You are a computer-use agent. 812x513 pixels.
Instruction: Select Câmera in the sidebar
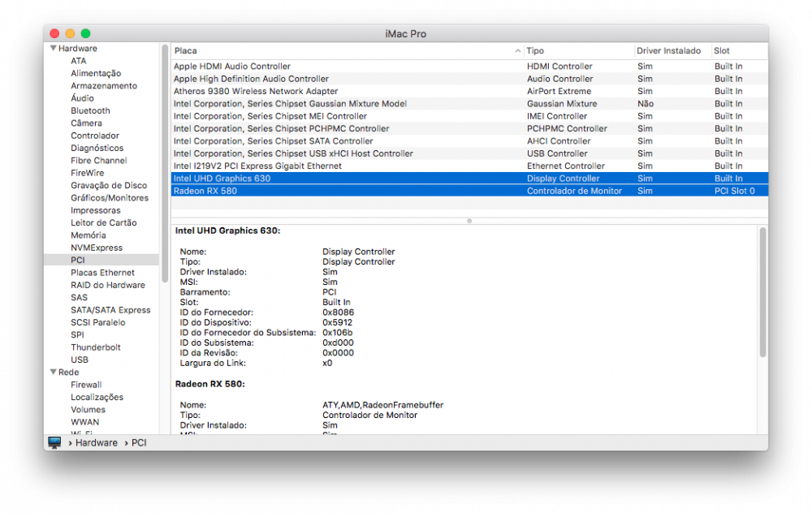click(87, 123)
